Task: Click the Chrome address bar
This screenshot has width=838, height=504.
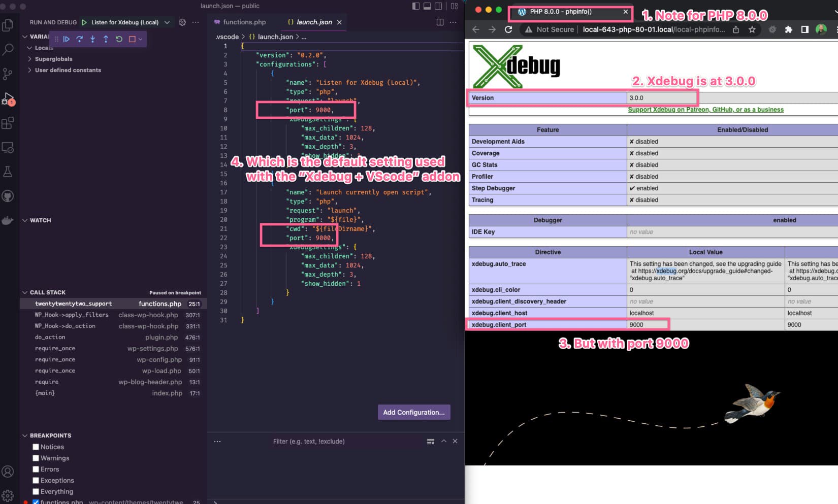Action: (x=653, y=29)
